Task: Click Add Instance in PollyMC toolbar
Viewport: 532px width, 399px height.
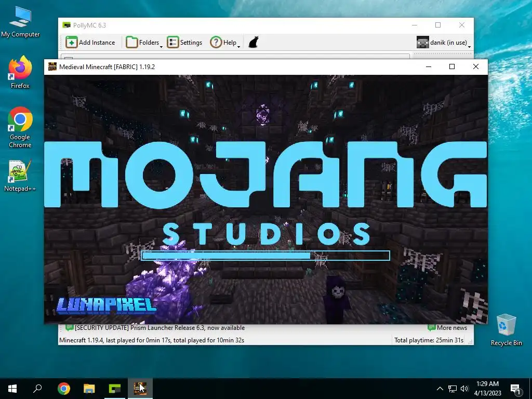Action: (90, 43)
